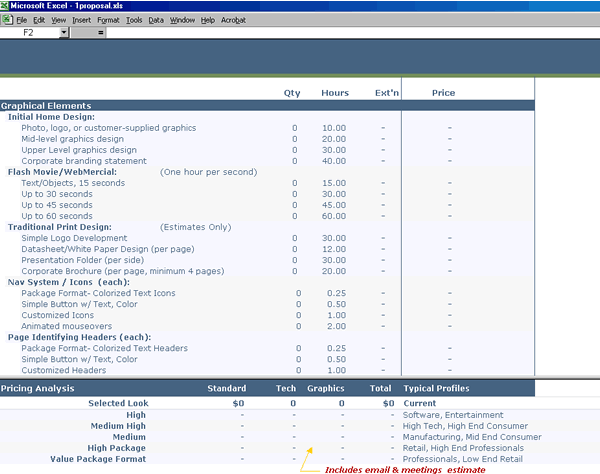Select Simple Logo Development label
This screenshot has height=474, width=600.
pyautogui.click(x=74, y=238)
